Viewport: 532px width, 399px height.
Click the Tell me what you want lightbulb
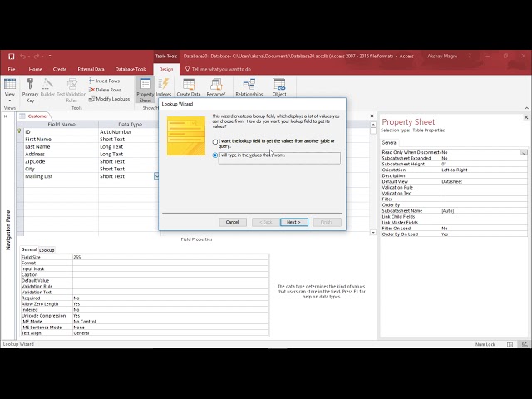pyautogui.click(x=187, y=69)
